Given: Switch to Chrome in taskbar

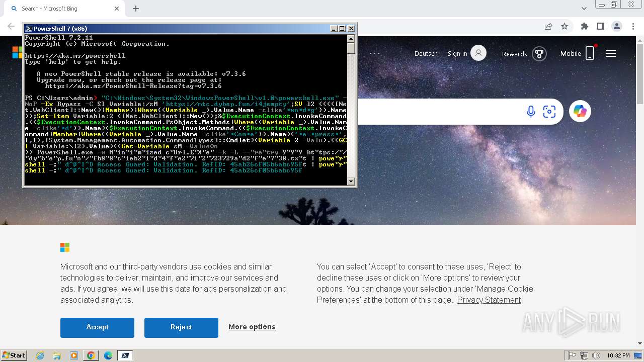Looking at the screenshot, I should [91, 355].
